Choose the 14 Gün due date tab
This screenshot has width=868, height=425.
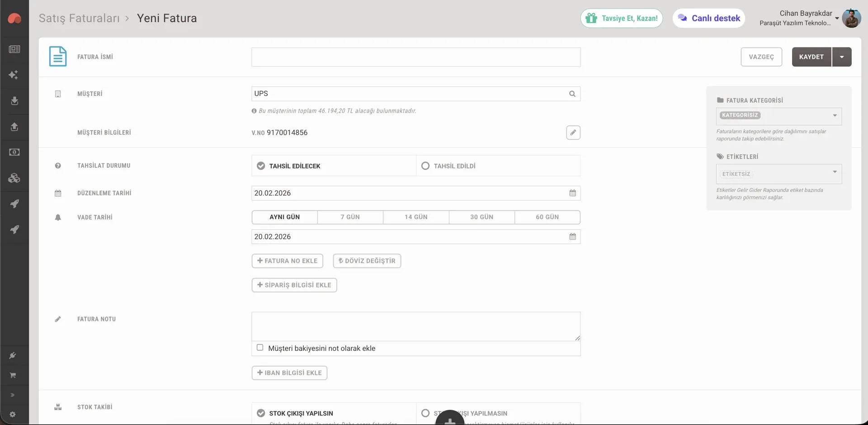point(416,217)
